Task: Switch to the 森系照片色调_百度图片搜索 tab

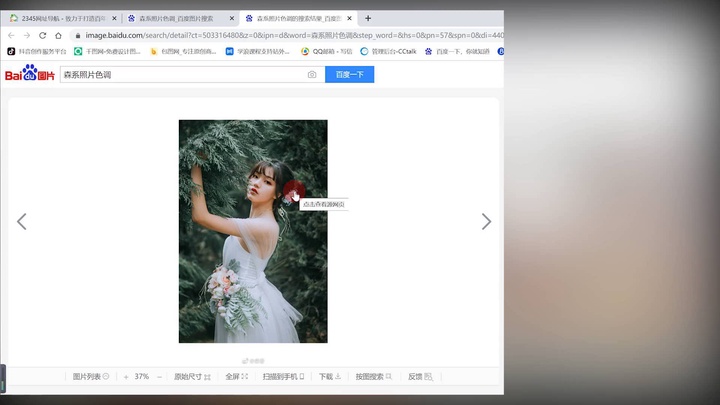Action: 181,18
